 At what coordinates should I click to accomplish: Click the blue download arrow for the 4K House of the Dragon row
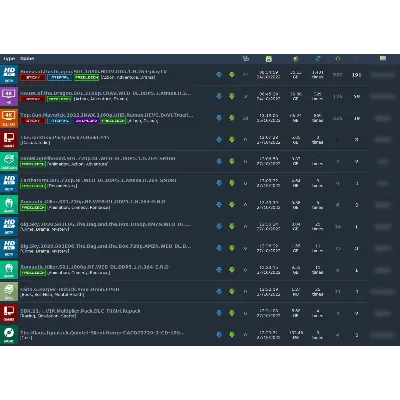coord(219,96)
